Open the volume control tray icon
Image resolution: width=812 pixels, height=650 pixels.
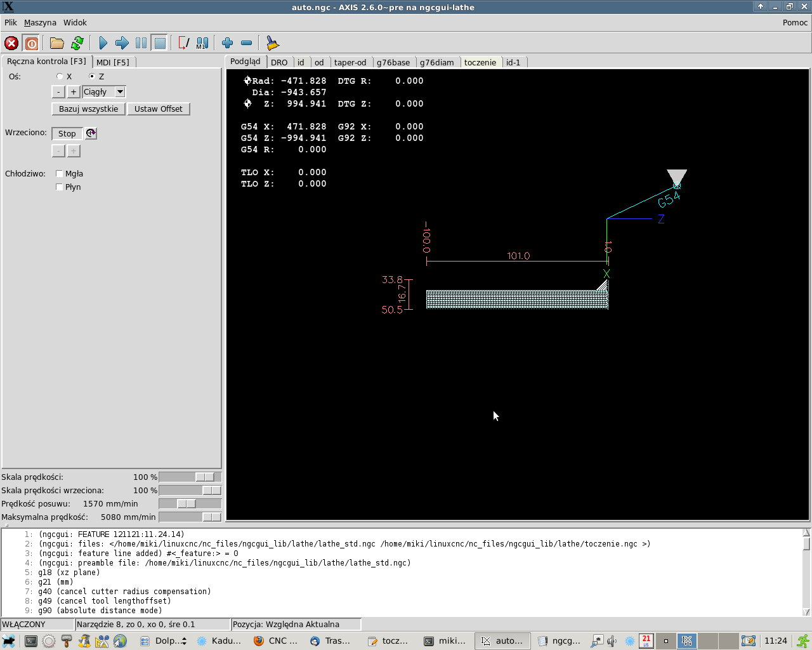click(x=612, y=641)
